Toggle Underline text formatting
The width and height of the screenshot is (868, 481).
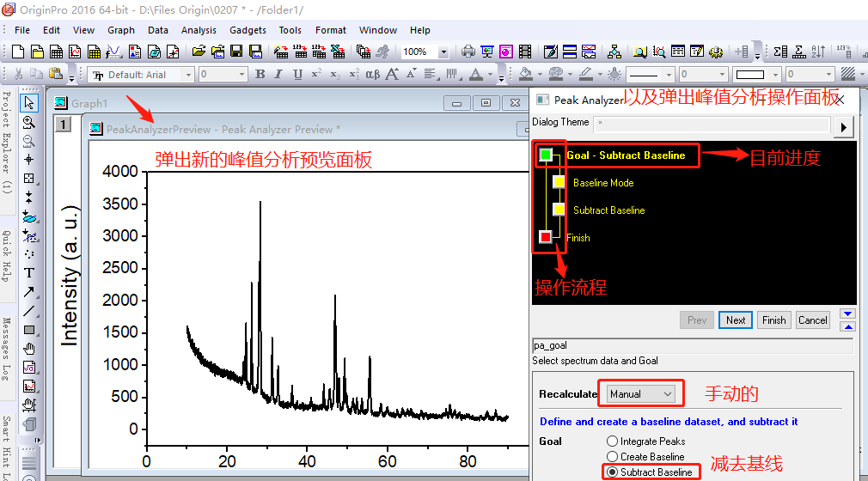298,74
